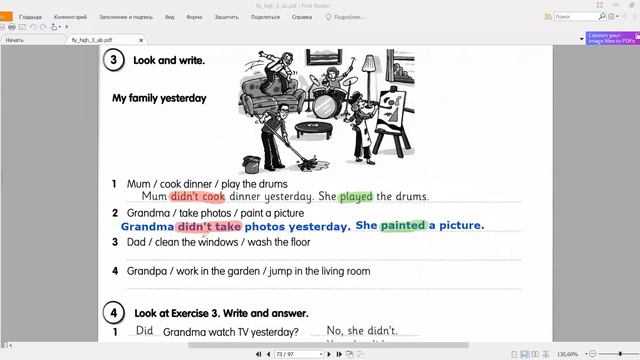The width and height of the screenshot is (640, 360).
Task: Open the Форма ribbon tab
Action: point(194,17)
